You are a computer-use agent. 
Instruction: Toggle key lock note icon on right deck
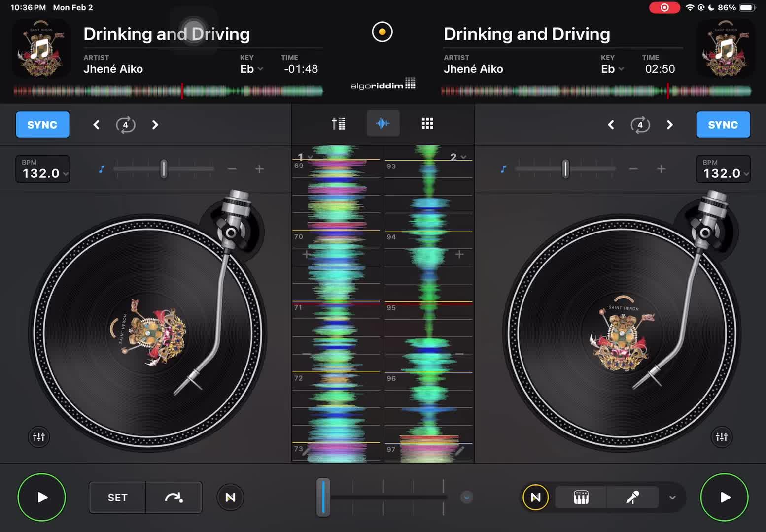click(503, 169)
